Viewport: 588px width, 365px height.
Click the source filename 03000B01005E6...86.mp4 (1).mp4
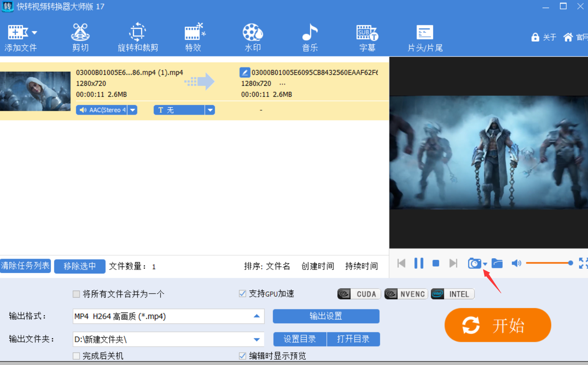pos(129,73)
